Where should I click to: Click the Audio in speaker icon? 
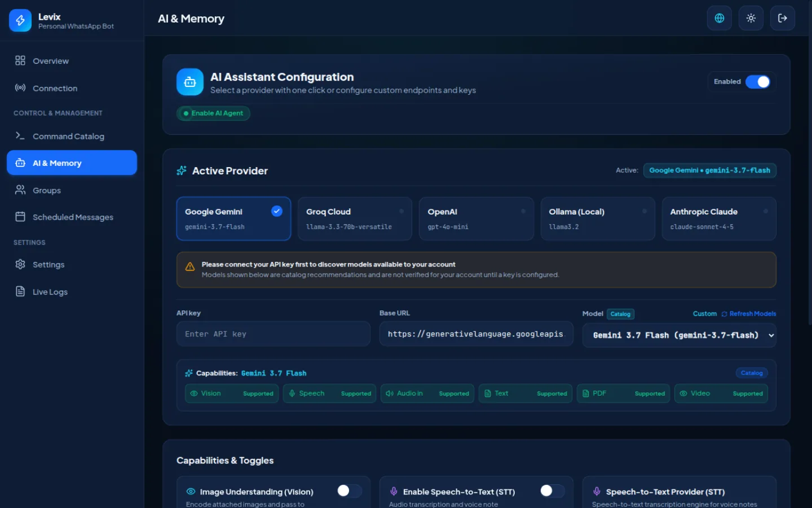390,393
